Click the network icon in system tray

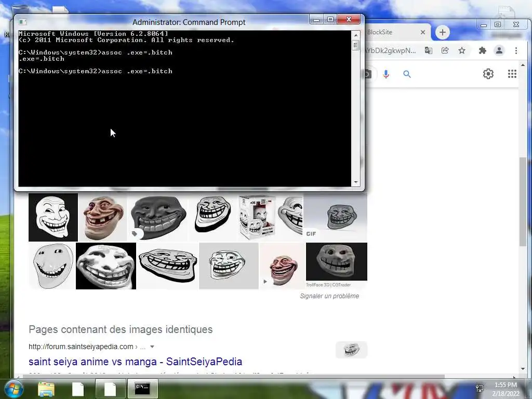[480, 389]
